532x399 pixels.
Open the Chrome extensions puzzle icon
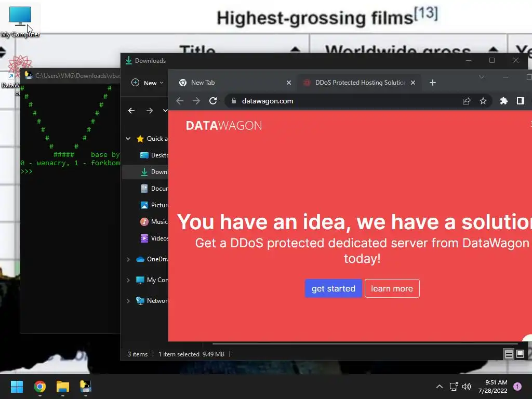click(504, 101)
